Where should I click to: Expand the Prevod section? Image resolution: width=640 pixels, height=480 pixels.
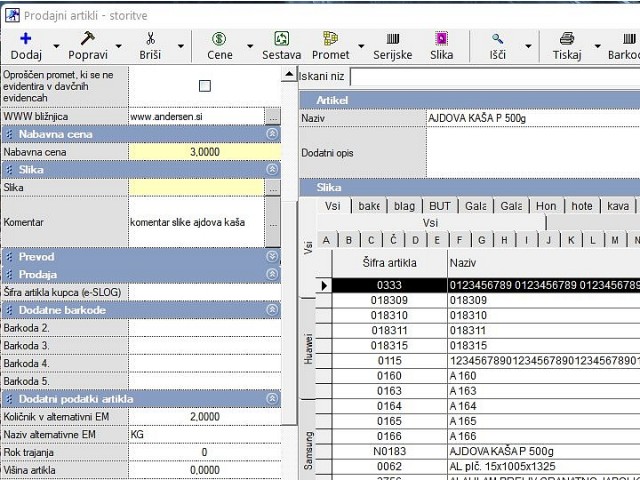[x=271, y=257]
